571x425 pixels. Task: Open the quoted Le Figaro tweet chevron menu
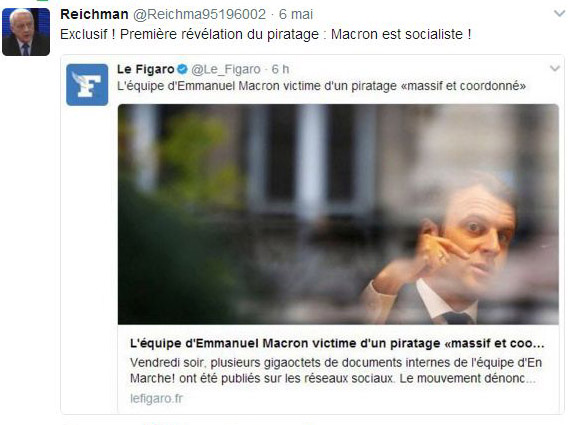click(x=555, y=68)
